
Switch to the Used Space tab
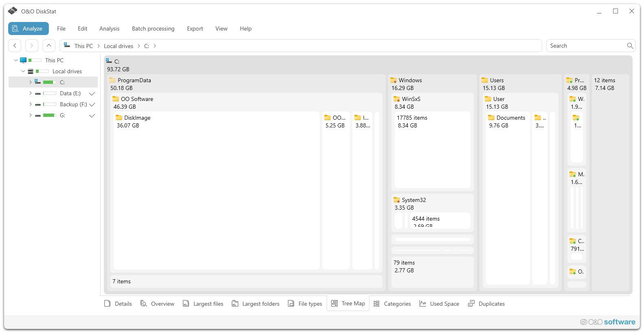point(439,304)
